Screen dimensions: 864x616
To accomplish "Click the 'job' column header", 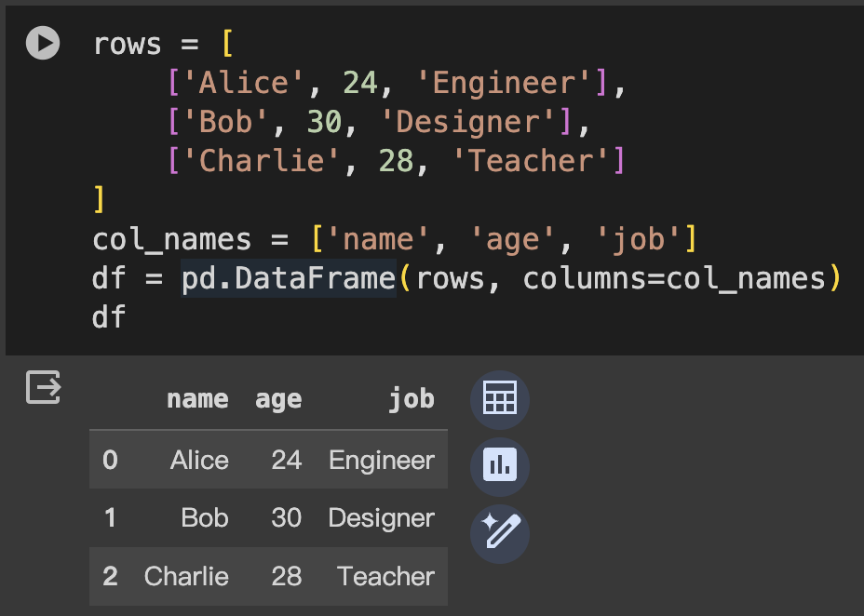I will click(412, 399).
